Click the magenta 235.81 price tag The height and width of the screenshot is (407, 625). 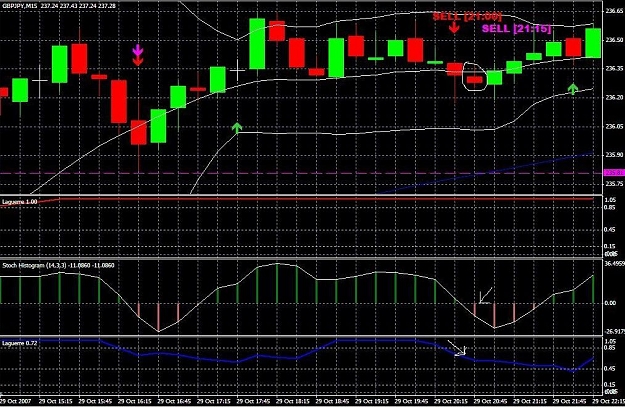point(614,173)
